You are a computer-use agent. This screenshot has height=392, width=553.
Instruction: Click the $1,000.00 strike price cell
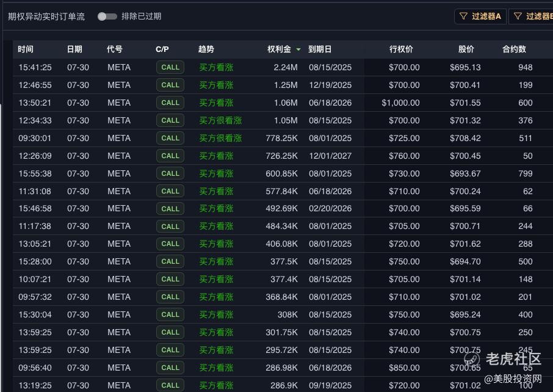[400, 103]
